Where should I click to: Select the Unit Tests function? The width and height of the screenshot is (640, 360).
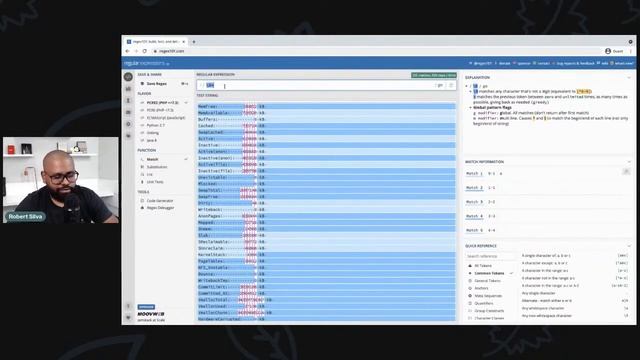pos(155,182)
